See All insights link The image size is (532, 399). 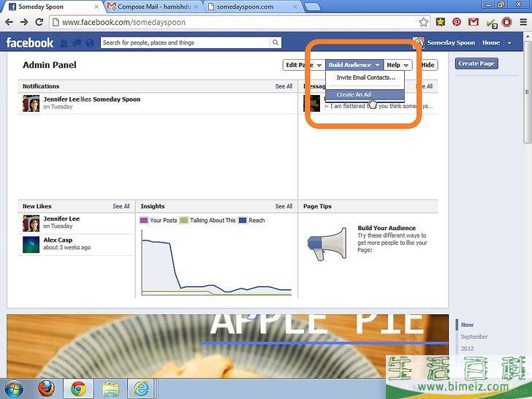284,206
